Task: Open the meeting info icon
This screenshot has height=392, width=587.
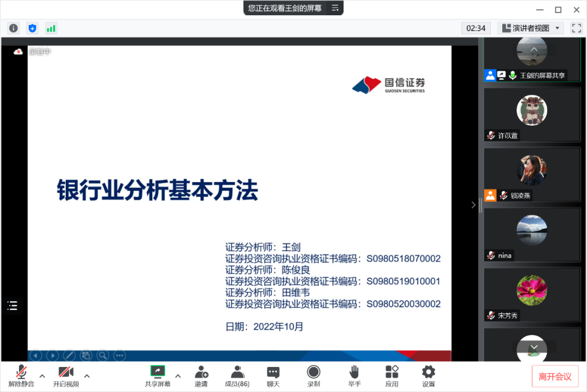Action: tap(14, 28)
